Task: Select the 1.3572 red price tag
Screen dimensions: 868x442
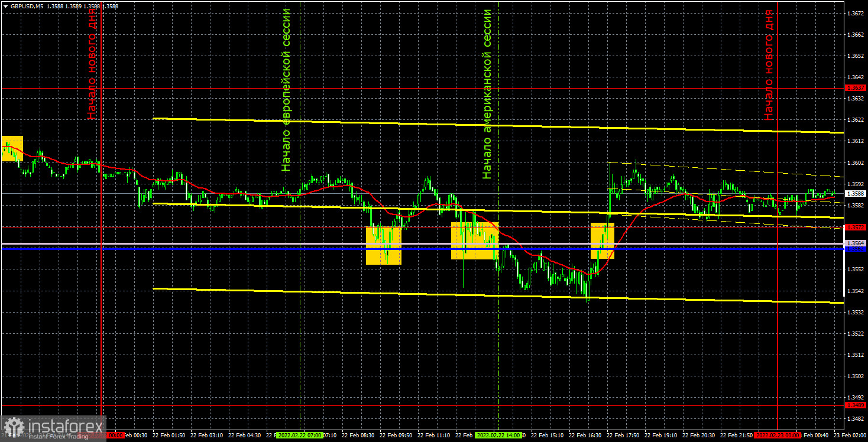Action: pos(856,227)
